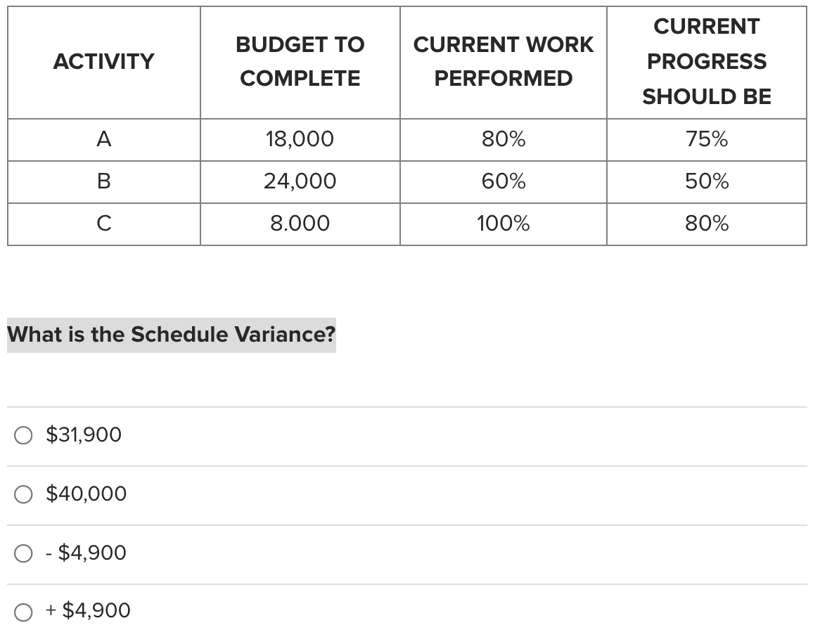
Task: Click the 80% progress cell for Activity C
Action: [707, 224]
